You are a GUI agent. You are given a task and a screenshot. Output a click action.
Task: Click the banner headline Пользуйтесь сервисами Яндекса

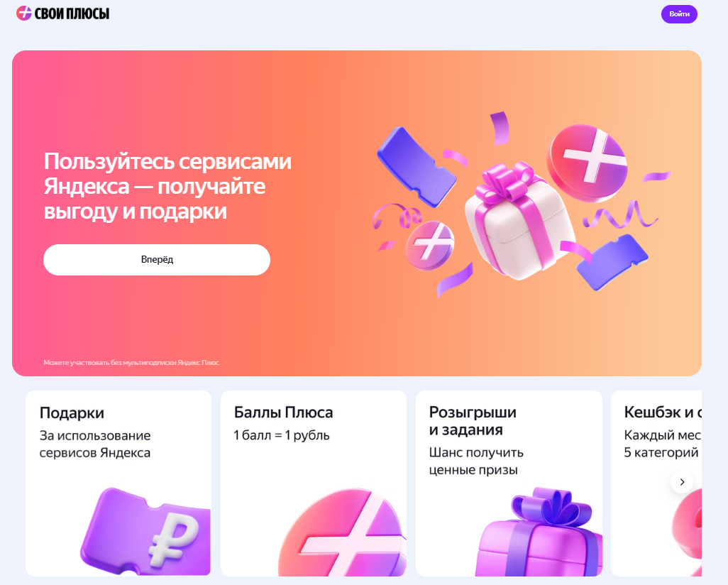tap(167, 186)
